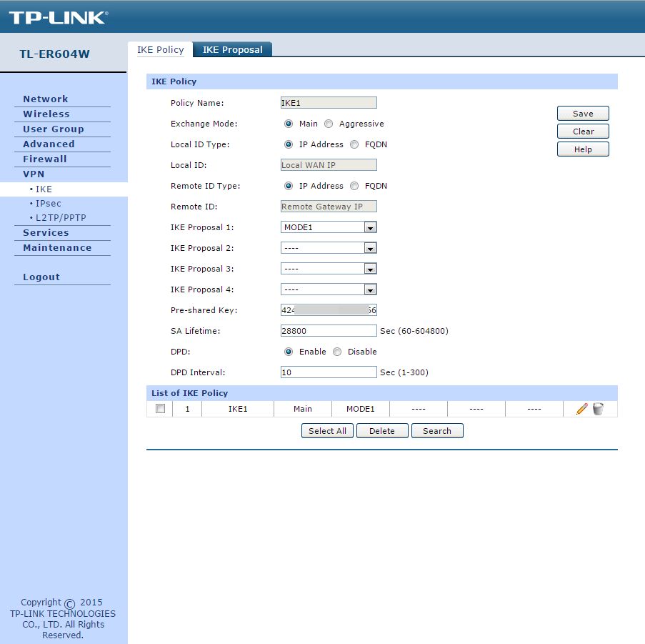Screen dimensions: 645x644
Task: Select Main exchange mode
Action: pyautogui.click(x=289, y=124)
